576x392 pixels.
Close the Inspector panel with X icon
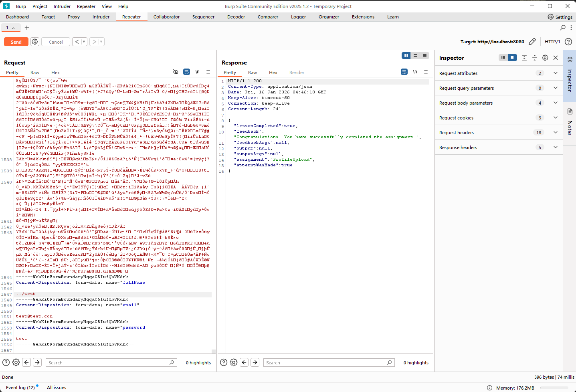pyautogui.click(x=556, y=58)
